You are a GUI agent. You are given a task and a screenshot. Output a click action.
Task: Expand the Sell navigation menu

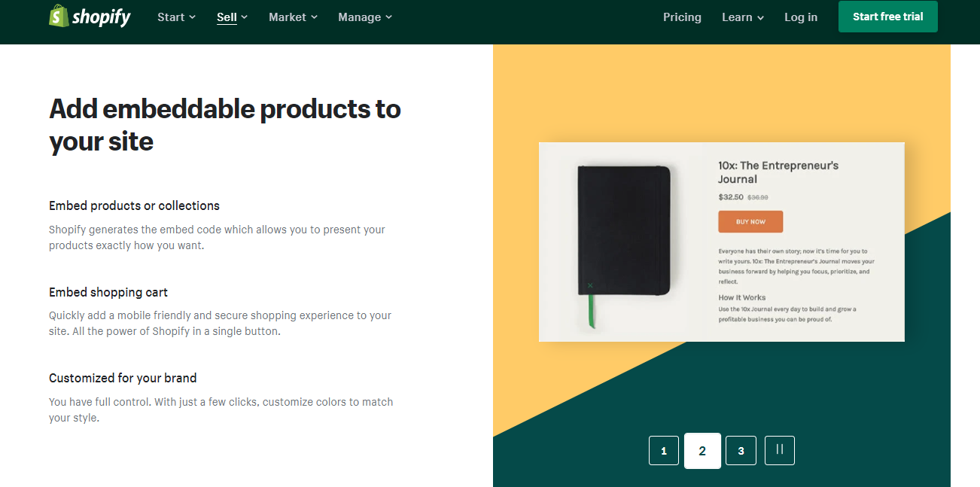tap(232, 17)
